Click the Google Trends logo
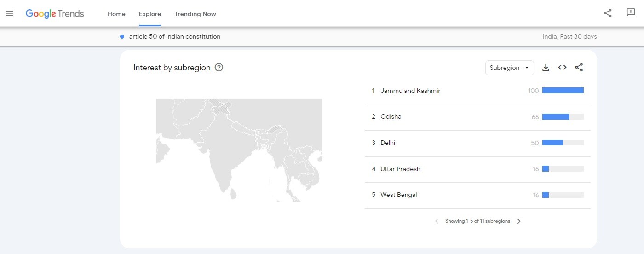 coord(55,14)
